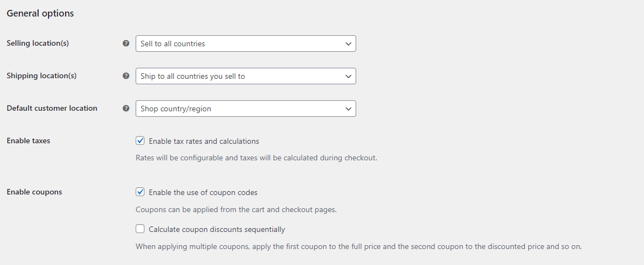Click the chevron arrow on Ship to all countries

pos(348,76)
